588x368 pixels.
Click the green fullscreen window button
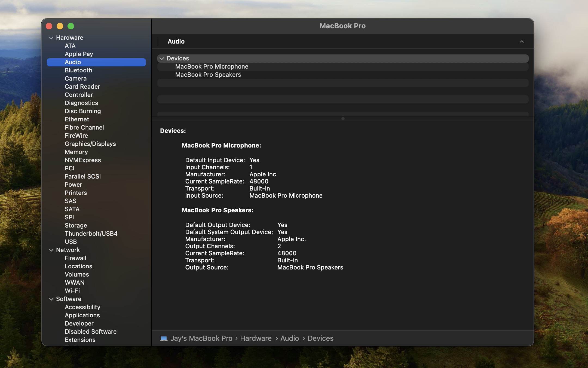coord(71,26)
